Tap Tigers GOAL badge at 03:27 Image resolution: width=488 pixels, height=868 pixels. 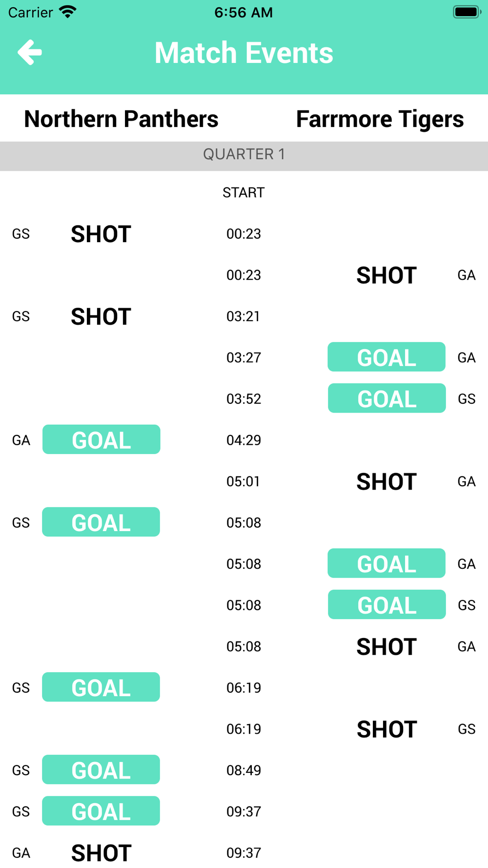pos(386,357)
